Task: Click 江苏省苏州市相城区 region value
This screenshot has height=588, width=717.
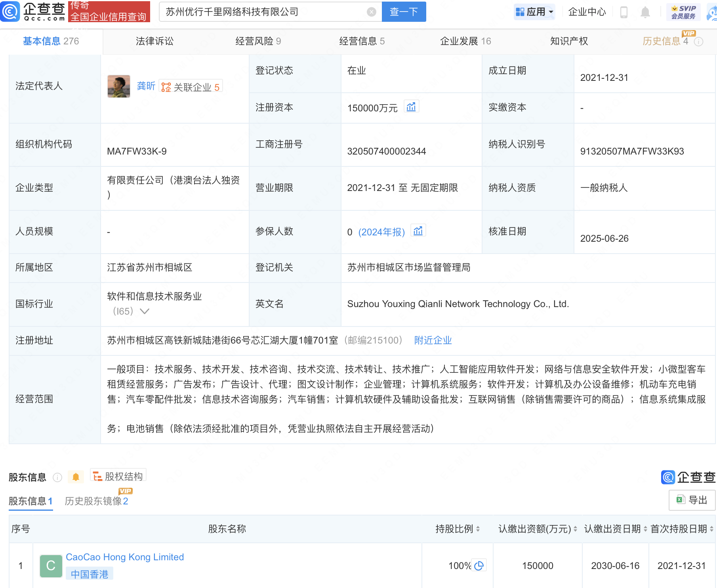Action: coord(150,267)
